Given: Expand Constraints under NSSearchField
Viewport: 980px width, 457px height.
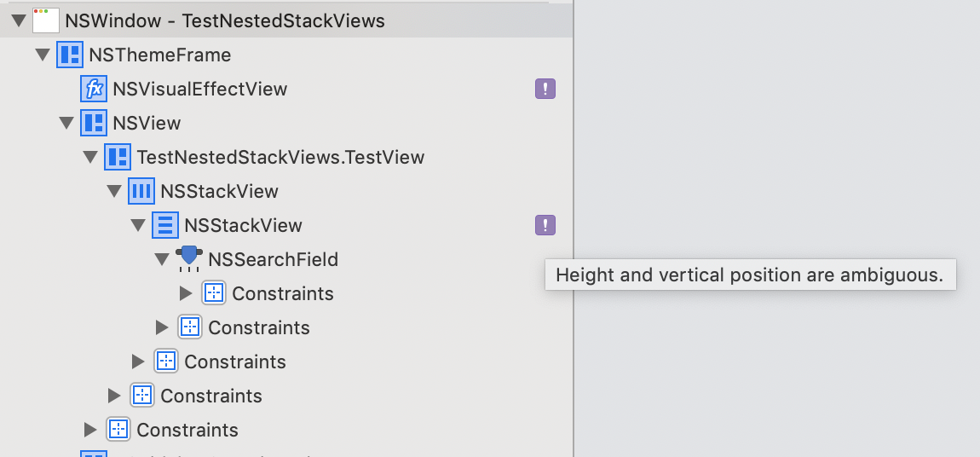Looking at the screenshot, I should [x=186, y=292].
